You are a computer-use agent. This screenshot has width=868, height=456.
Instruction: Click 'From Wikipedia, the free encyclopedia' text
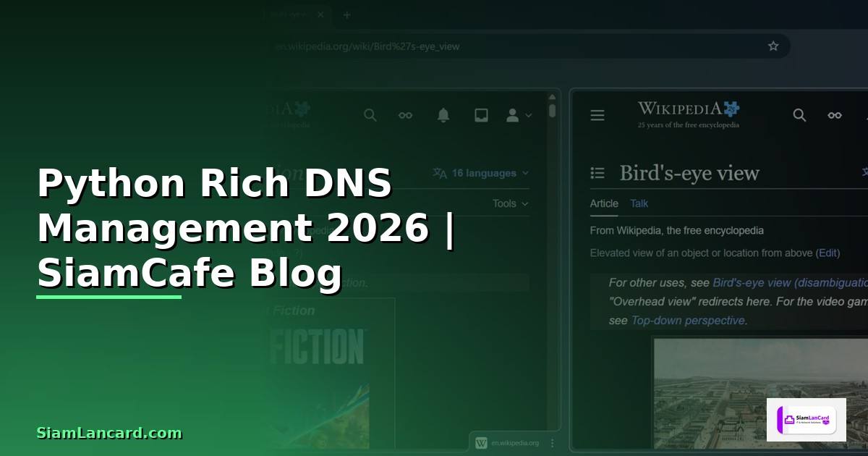[677, 230]
